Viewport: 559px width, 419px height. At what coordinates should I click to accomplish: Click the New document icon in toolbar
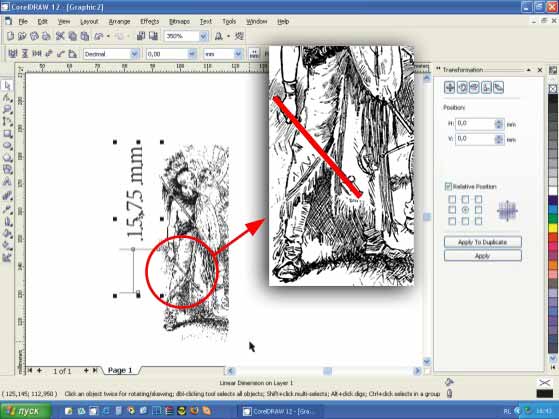pyautogui.click(x=10, y=36)
